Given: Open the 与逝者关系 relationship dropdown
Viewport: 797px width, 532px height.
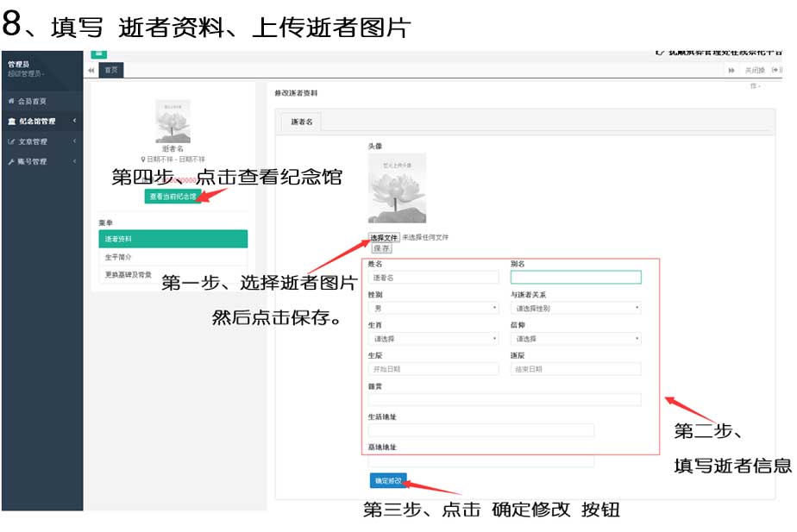Looking at the screenshot, I should [575, 308].
